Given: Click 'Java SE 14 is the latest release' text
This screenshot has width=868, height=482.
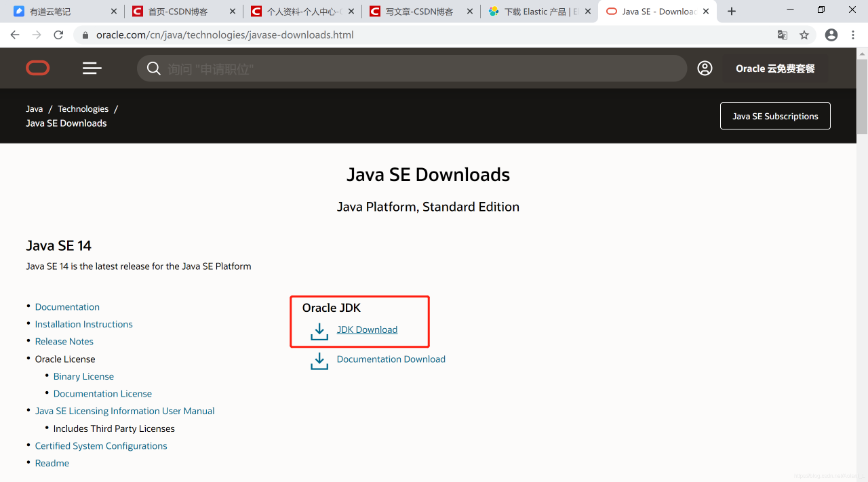Looking at the screenshot, I should coord(138,266).
